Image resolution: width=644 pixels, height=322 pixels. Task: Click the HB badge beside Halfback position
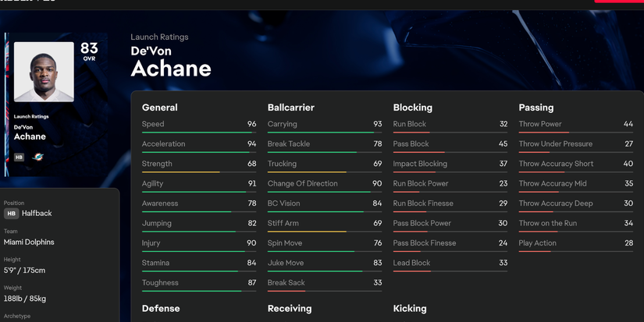pyautogui.click(x=11, y=214)
